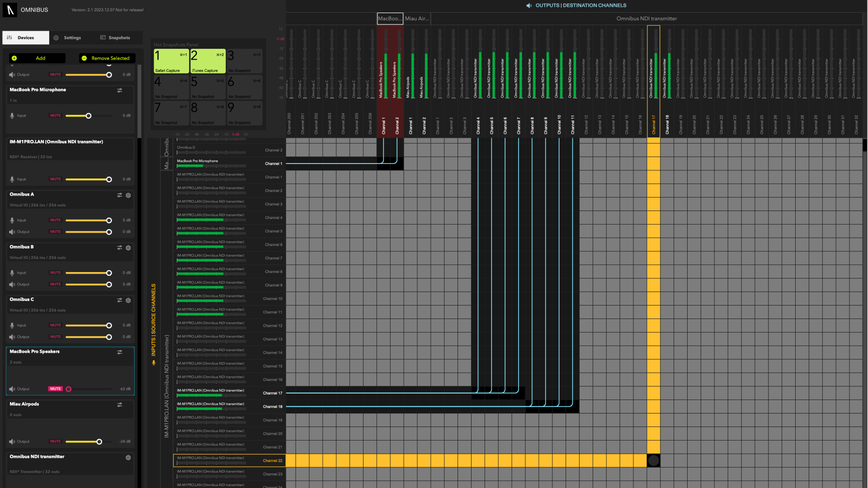Open gear settings for Omnibus C
The image size is (868, 488).
pos(128,300)
